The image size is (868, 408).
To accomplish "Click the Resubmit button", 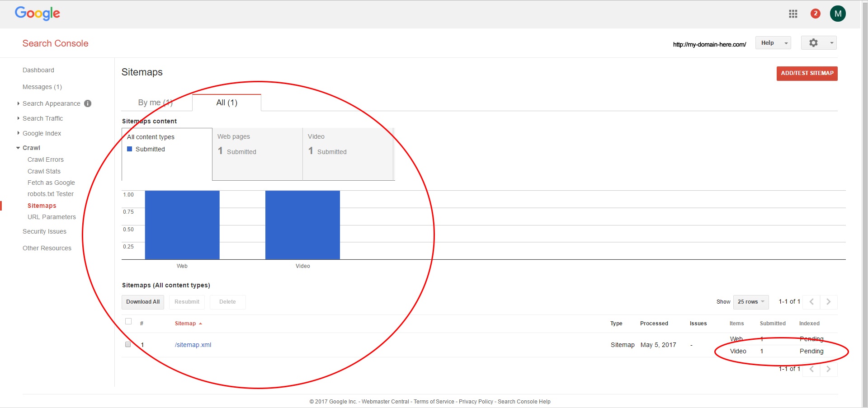I will [x=187, y=302].
